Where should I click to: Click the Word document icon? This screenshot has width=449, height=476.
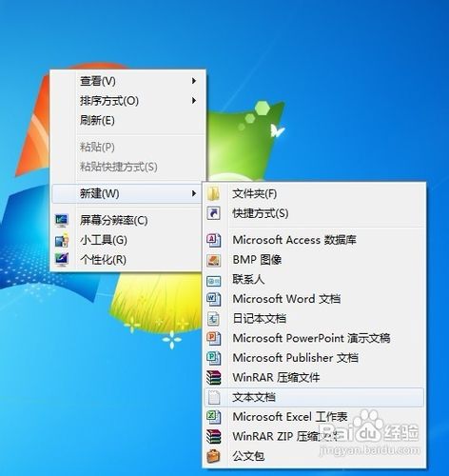[x=214, y=299]
